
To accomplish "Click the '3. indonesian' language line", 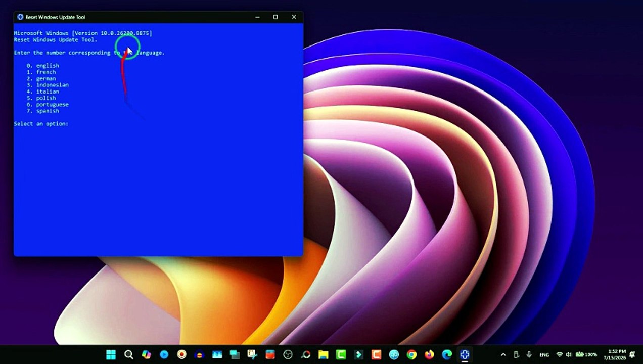I will (x=48, y=85).
